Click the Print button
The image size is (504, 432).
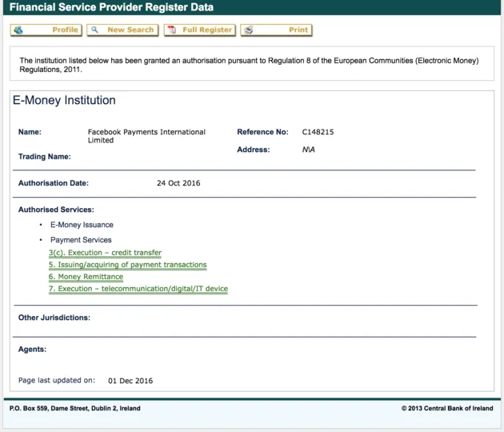point(277,30)
